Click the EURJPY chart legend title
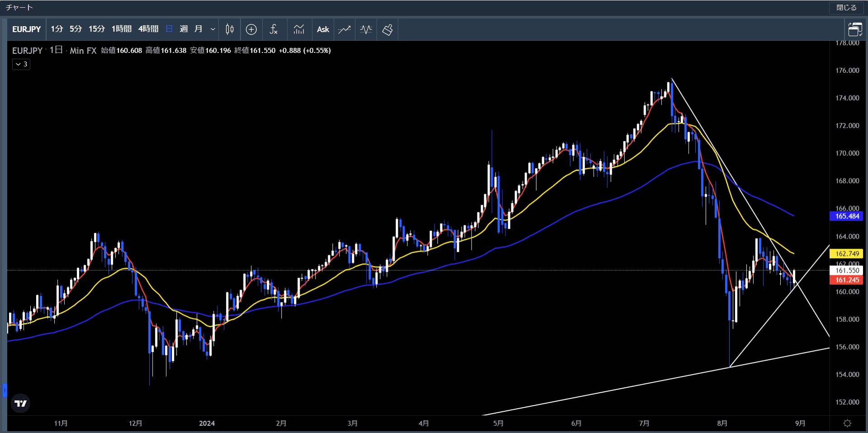 (27, 51)
